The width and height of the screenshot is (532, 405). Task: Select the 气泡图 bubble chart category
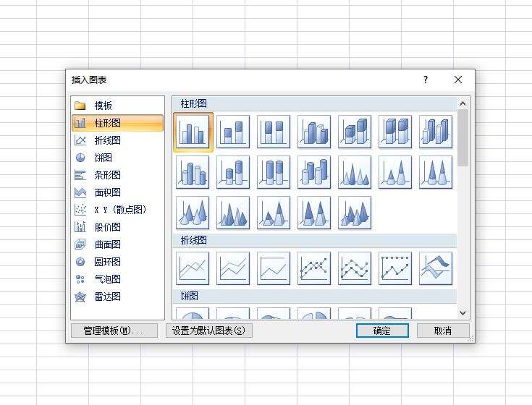pos(117,279)
